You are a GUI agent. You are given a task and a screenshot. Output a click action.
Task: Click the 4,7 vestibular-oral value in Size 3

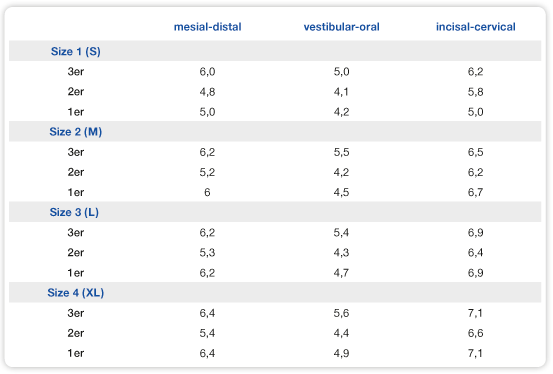(341, 273)
